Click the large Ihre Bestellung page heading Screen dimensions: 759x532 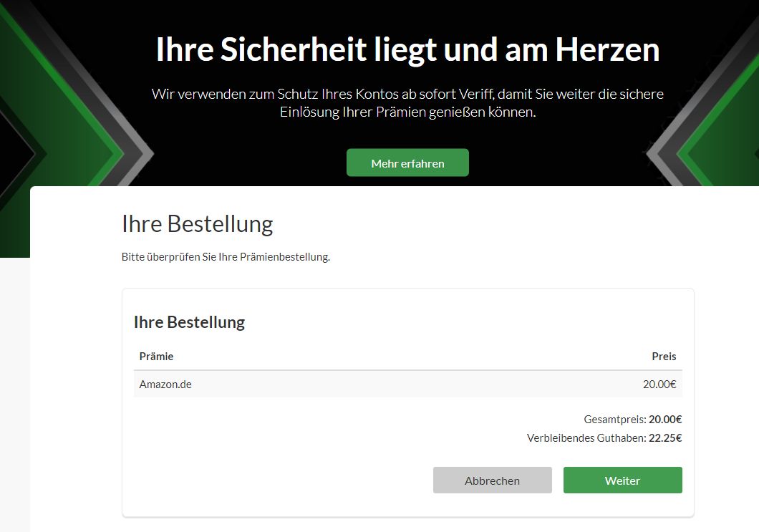click(x=197, y=224)
